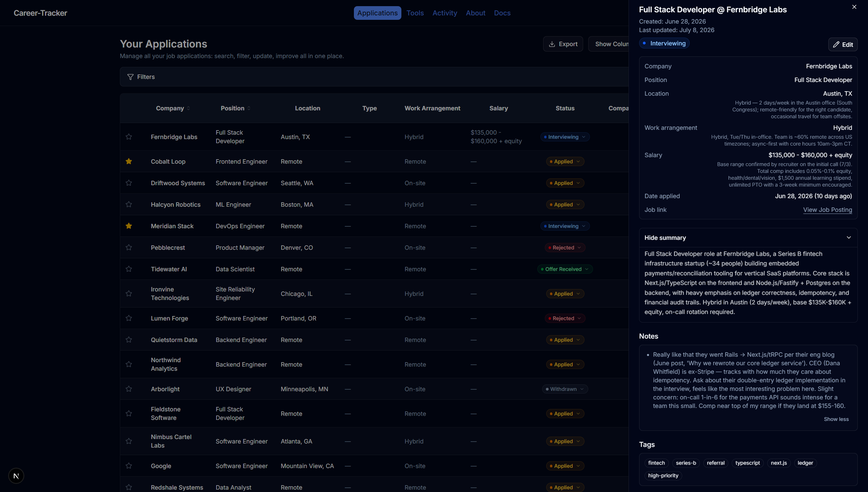
Task: Open the Google row Applied status dropdown
Action: click(565, 466)
